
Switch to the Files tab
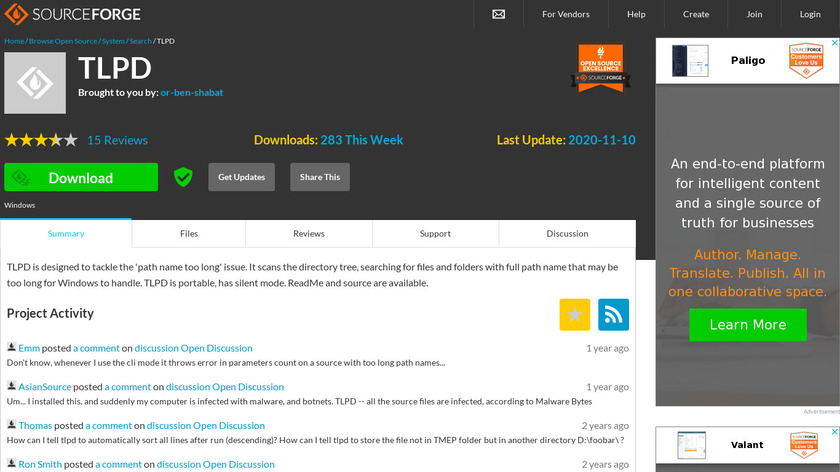pyautogui.click(x=189, y=234)
